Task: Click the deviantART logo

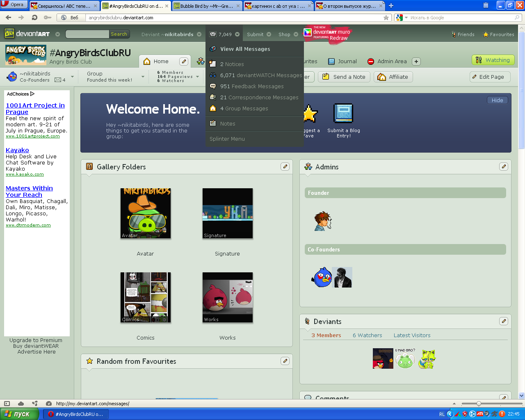Action: tap(27, 34)
